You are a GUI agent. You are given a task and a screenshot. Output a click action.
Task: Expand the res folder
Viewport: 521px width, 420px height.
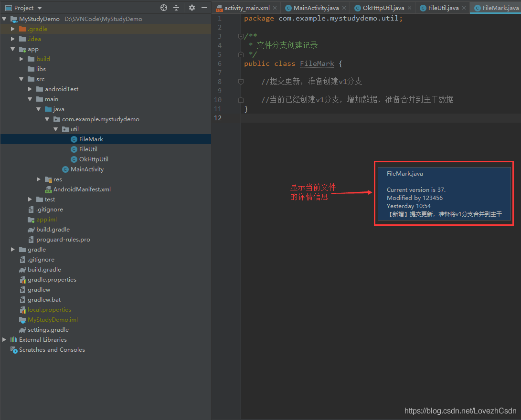[39, 179]
